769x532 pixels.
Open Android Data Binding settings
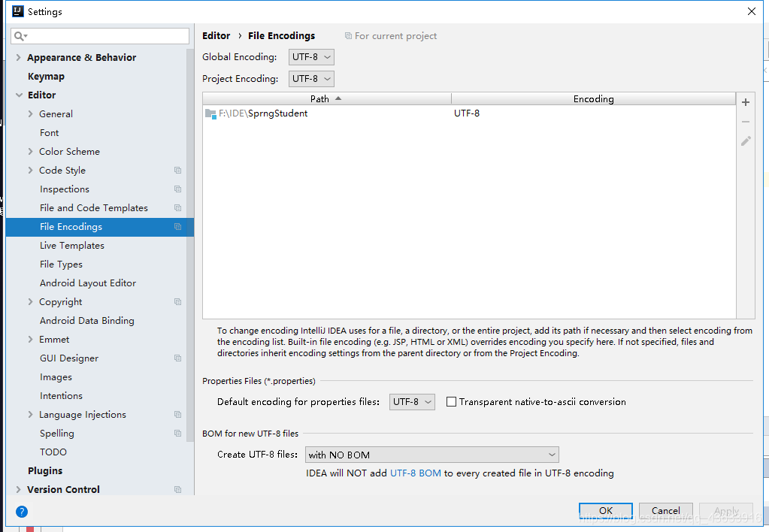coord(86,321)
